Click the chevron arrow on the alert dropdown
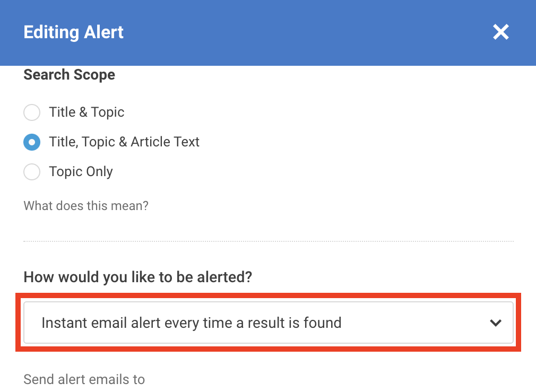The width and height of the screenshot is (536, 392). (x=496, y=323)
